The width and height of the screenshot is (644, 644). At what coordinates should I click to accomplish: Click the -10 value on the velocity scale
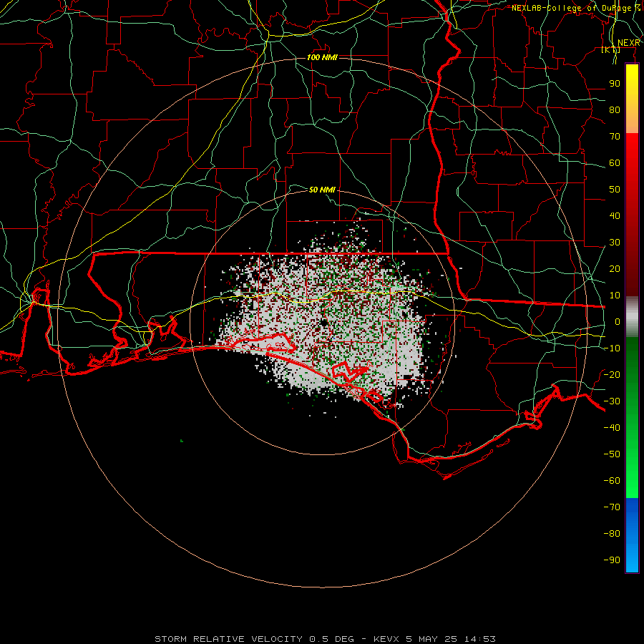(612, 348)
